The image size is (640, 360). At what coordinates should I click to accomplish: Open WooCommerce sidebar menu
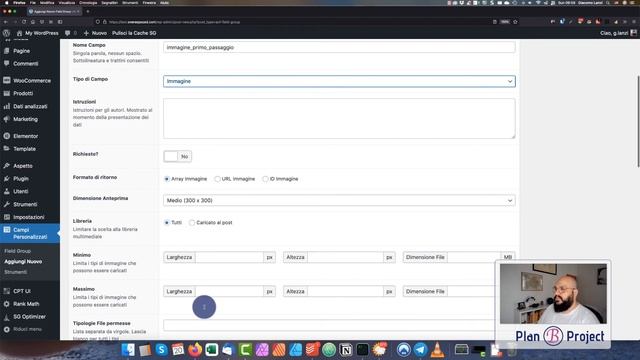(x=31, y=81)
